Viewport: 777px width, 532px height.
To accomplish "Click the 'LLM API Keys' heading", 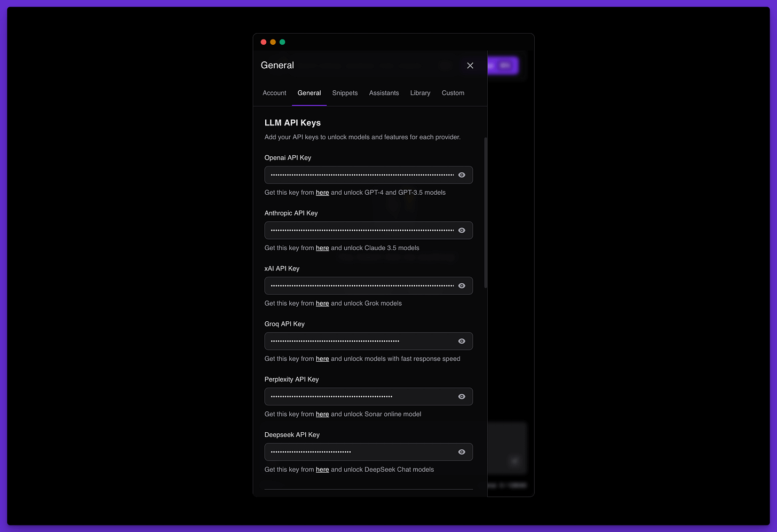I will click(292, 123).
